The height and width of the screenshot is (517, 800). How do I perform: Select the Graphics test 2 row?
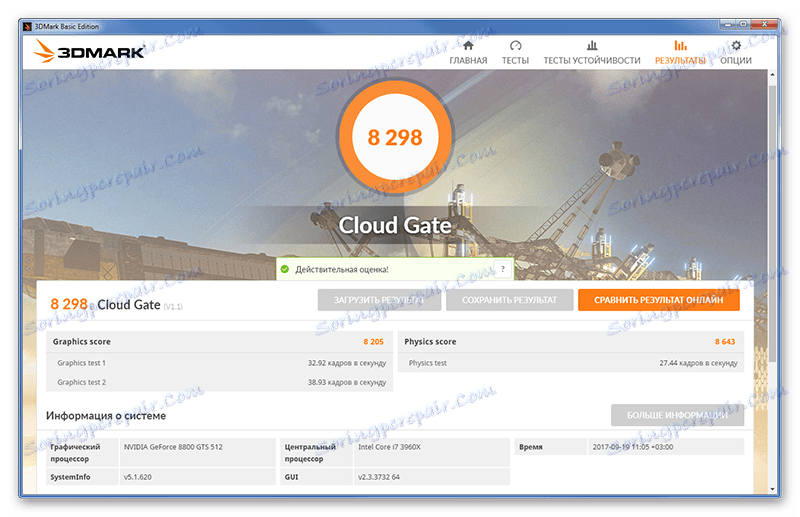click(x=220, y=382)
